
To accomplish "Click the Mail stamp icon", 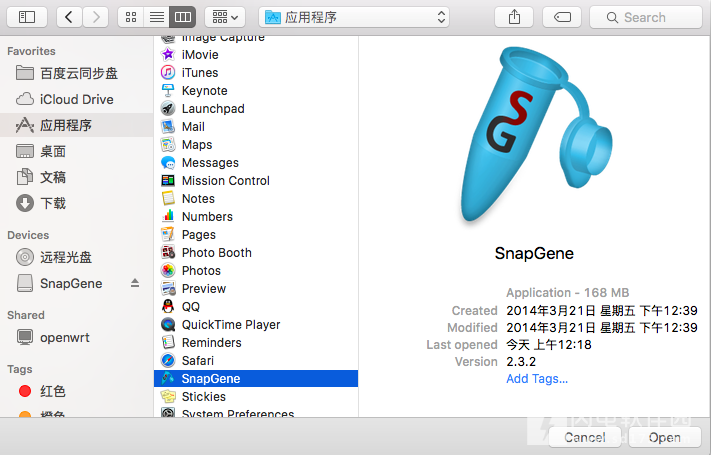I will 168,127.
